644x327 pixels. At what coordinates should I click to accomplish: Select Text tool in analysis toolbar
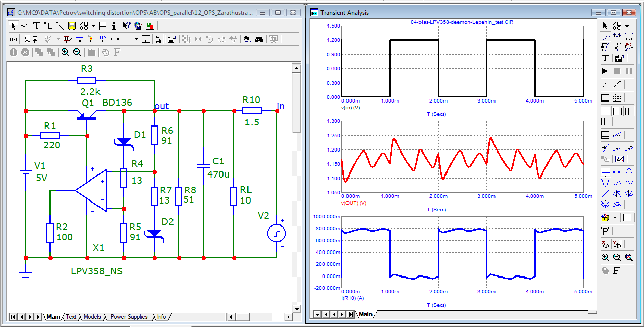tap(605, 58)
